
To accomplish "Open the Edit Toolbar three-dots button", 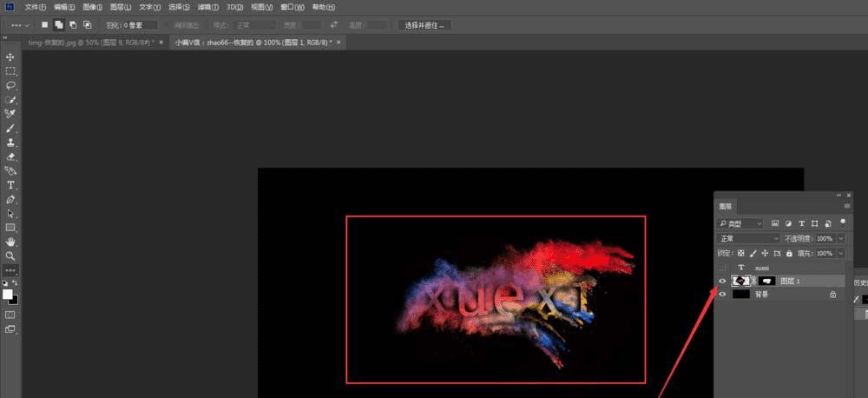I will (10, 270).
